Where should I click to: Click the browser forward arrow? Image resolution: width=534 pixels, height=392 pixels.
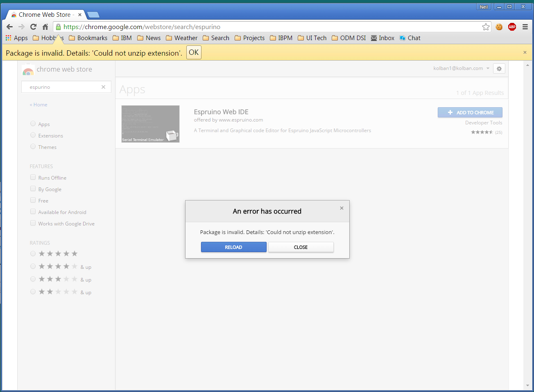tap(21, 27)
